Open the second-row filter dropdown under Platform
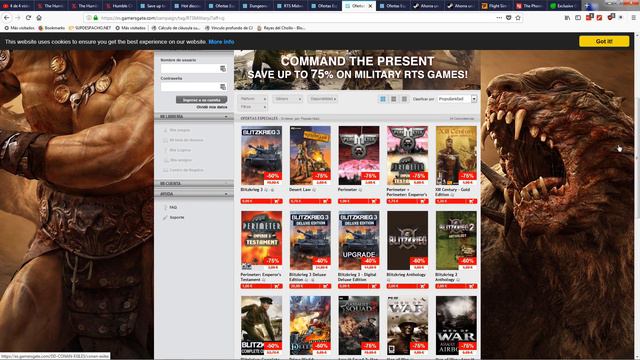This screenshot has height=360, width=640. pyautogui.click(x=253, y=107)
